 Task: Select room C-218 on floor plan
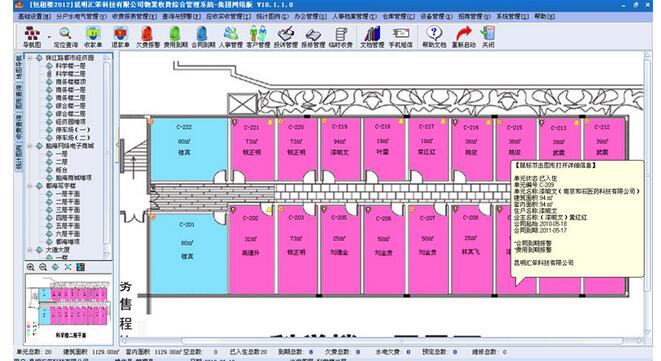point(384,149)
